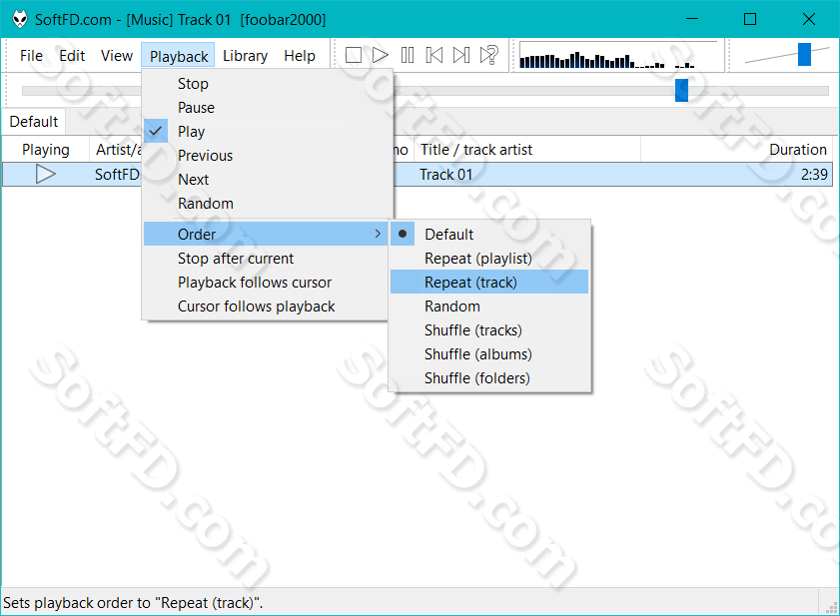The image size is (840, 616).
Task: Set playback order to Random
Action: (x=489, y=306)
